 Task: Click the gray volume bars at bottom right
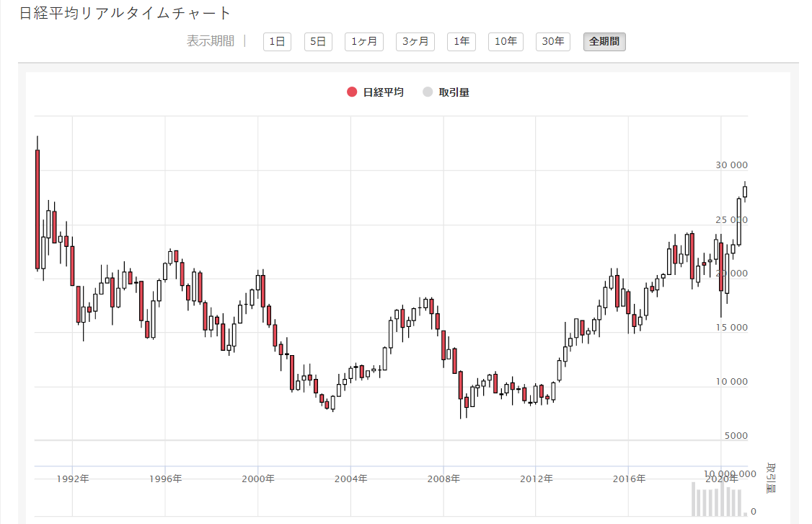point(716,499)
